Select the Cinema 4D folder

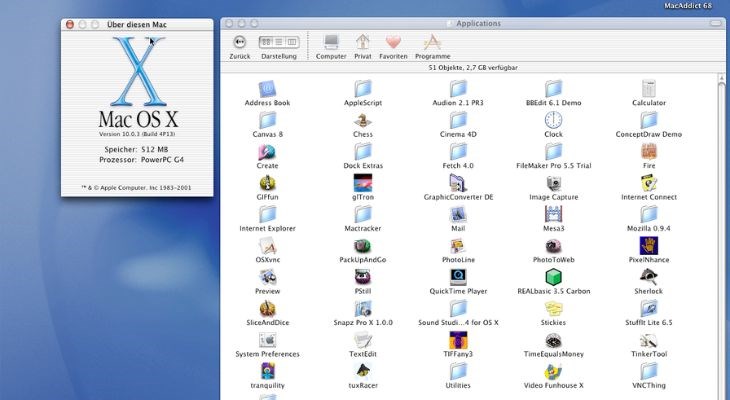[458, 120]
